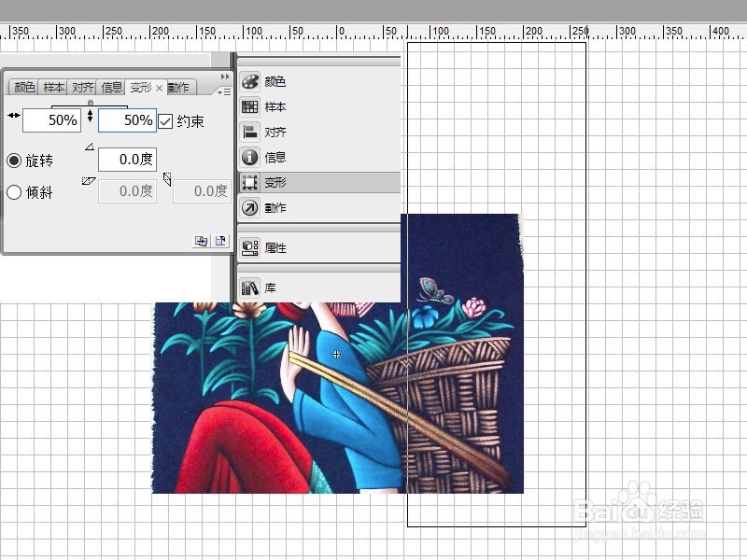This screenshot has height=560, width=747.
Task: Click the crosshair registration point on image
Action: click(336, 354)
